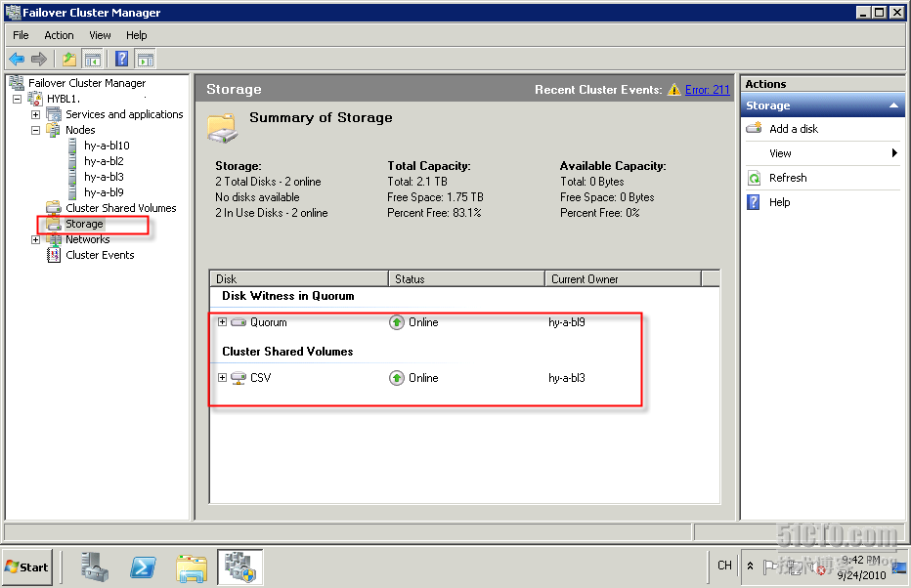Image resolution: width=911 pixels, height=588 pixels.
Task: Click the Online status icon for Quorum
Action: [x=396, y=321]
